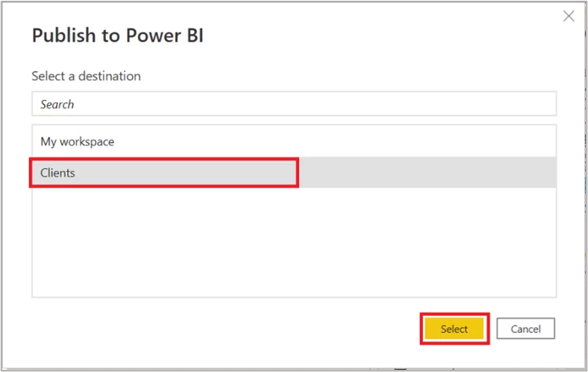Highlight the My workspace list entry
Image resolution: width=588 pixels, height=372 pixels.
78,141
